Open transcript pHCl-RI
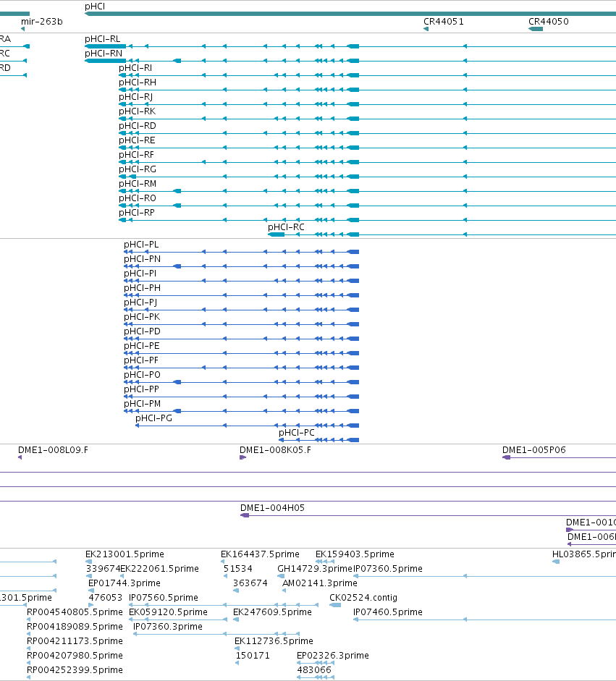Screen dimensions: 616x681 click(x=135, y=68)
